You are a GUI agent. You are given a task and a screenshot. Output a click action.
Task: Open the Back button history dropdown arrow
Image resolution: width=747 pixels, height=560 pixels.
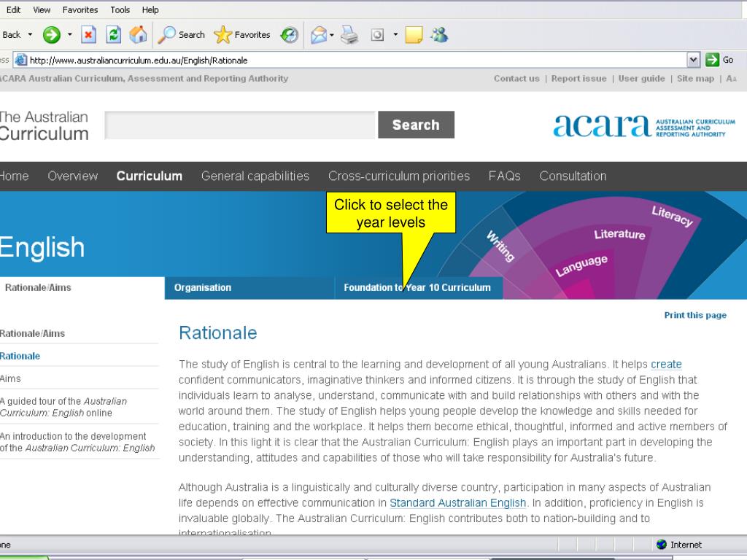pos(30,34)
